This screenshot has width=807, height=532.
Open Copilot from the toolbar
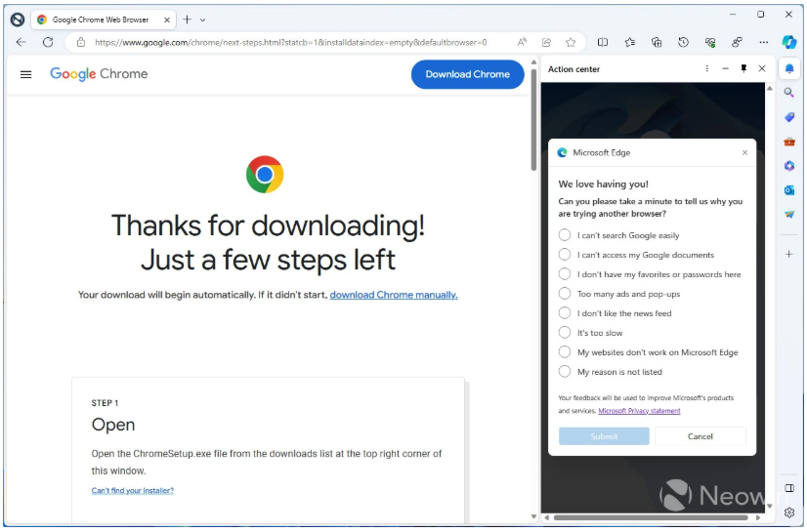click(789, 42)
